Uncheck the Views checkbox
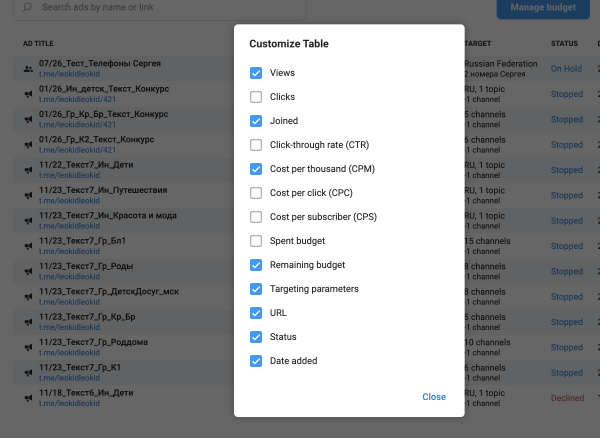 tap(256, 73)
